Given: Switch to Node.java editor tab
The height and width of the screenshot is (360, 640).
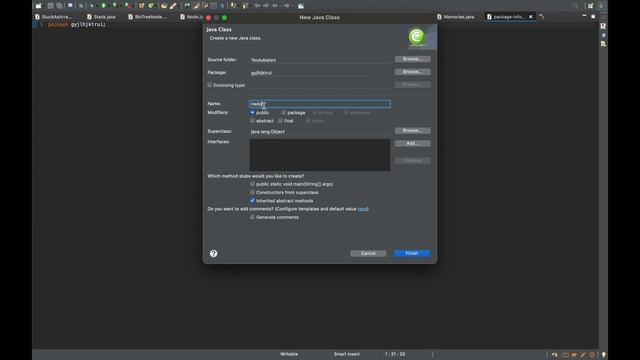Looking at the screenshot, I should click(191, 17).
